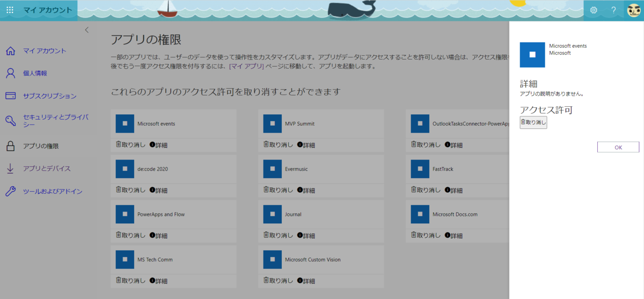This screenshot has width=644, height=299.
Task: Revoke access for Evermusic
Action: [x=278, y=190]
